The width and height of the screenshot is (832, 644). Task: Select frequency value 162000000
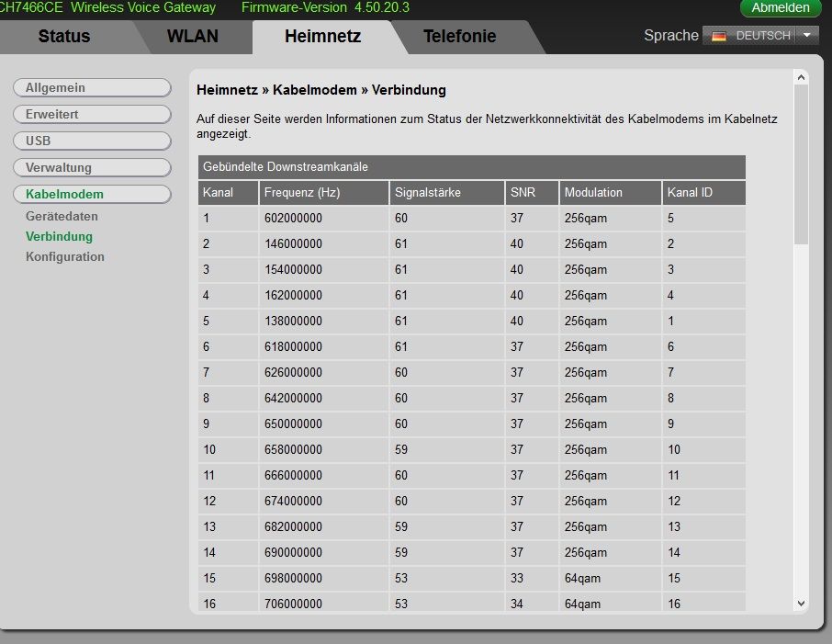pyautogui.click(x=294, y=295)
